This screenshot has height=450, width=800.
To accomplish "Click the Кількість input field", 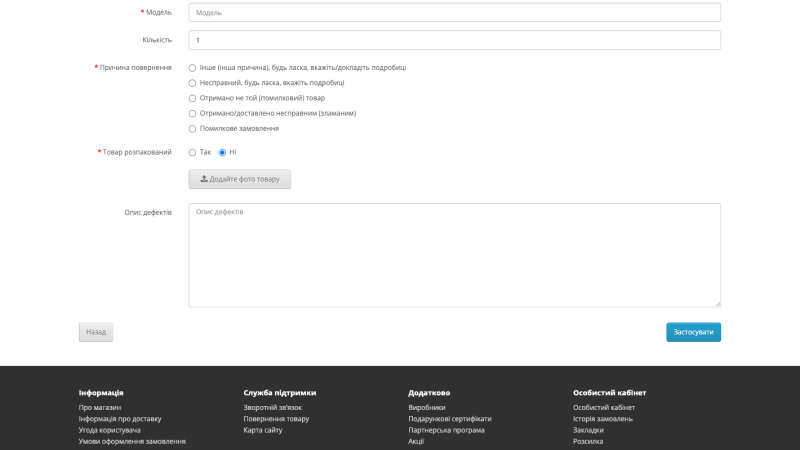I will 455,40.
